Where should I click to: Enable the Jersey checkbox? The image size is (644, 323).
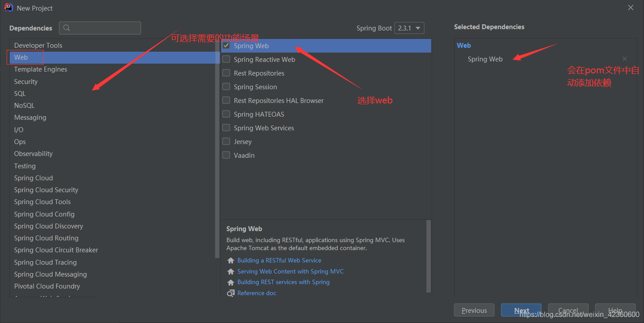click(x=226, y=141)
